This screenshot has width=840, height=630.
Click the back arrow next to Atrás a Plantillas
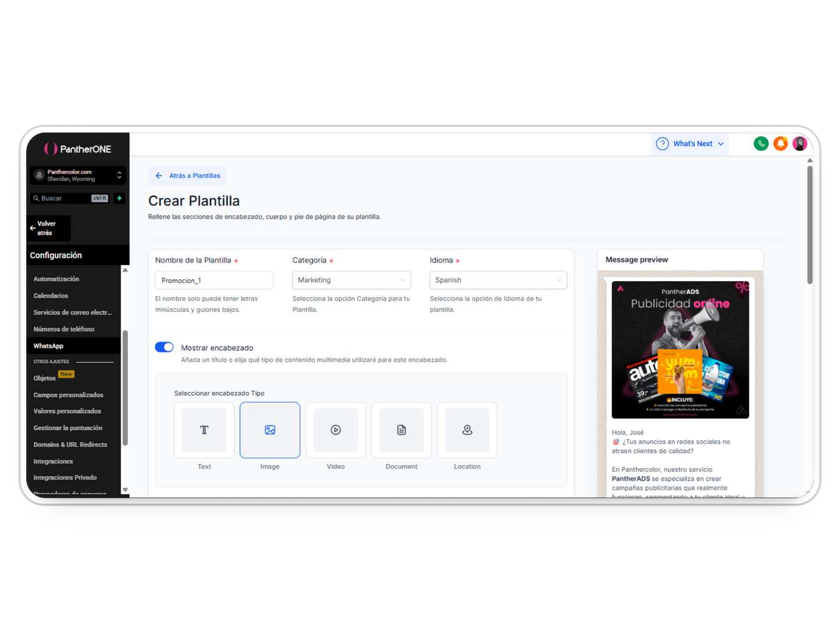[x=159, y=176]
